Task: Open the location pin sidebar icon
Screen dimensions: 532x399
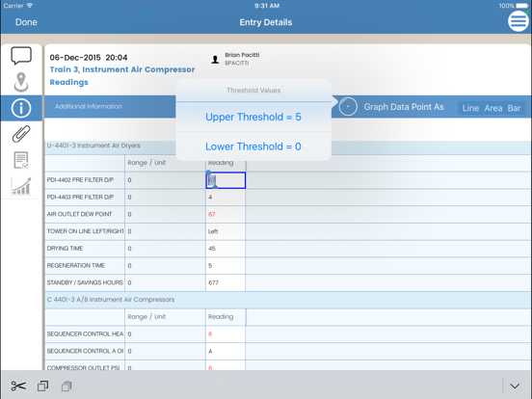Action: (21, 82)
